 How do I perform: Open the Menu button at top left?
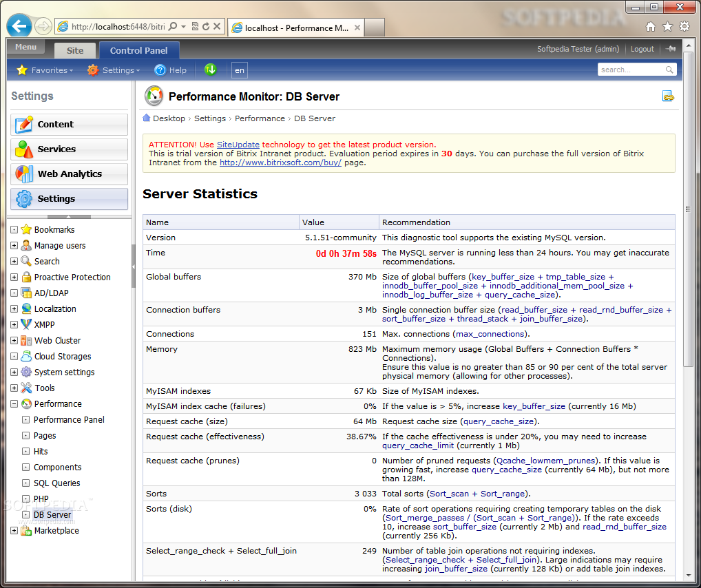[25, 47]
